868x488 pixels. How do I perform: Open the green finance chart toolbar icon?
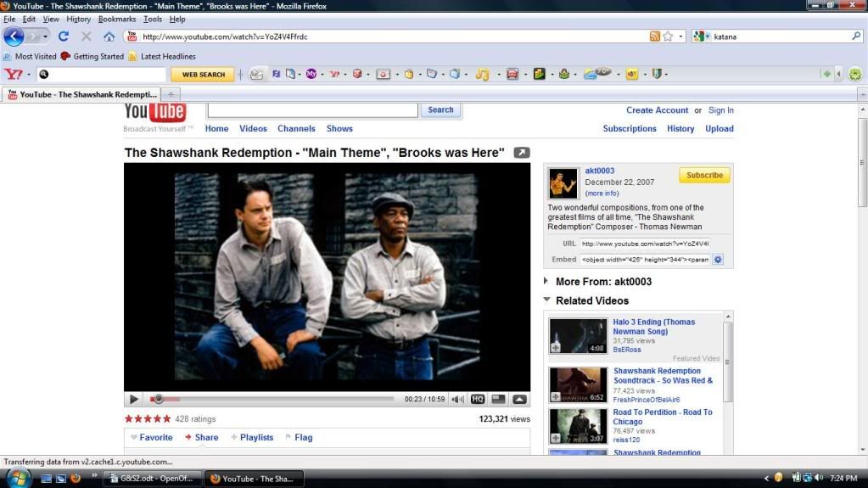point(539,74)
